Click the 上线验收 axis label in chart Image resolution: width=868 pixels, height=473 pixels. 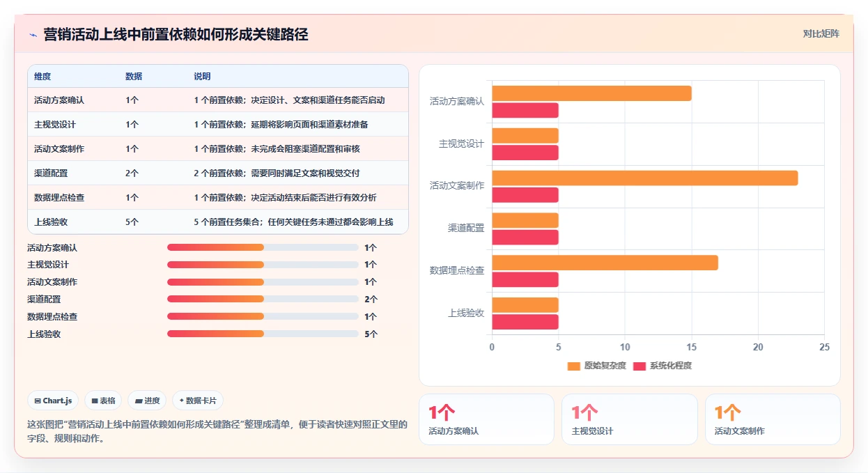pyautogui.click(x=466, y=313)
